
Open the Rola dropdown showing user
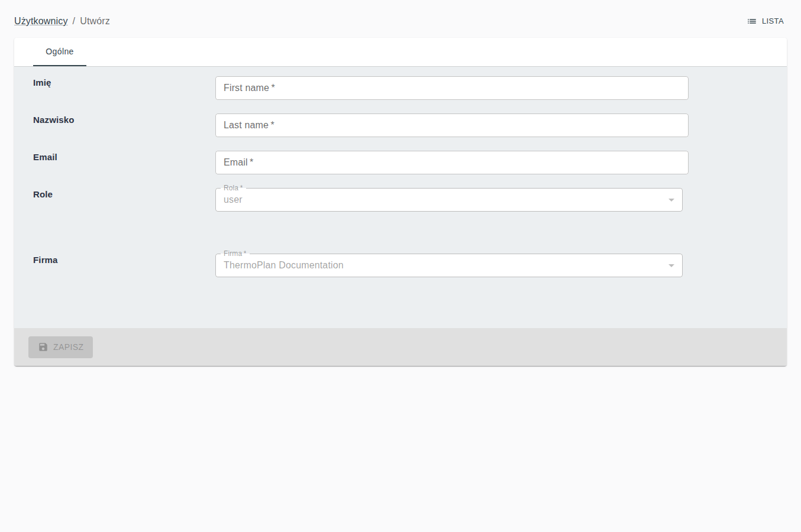click(449, 200)
